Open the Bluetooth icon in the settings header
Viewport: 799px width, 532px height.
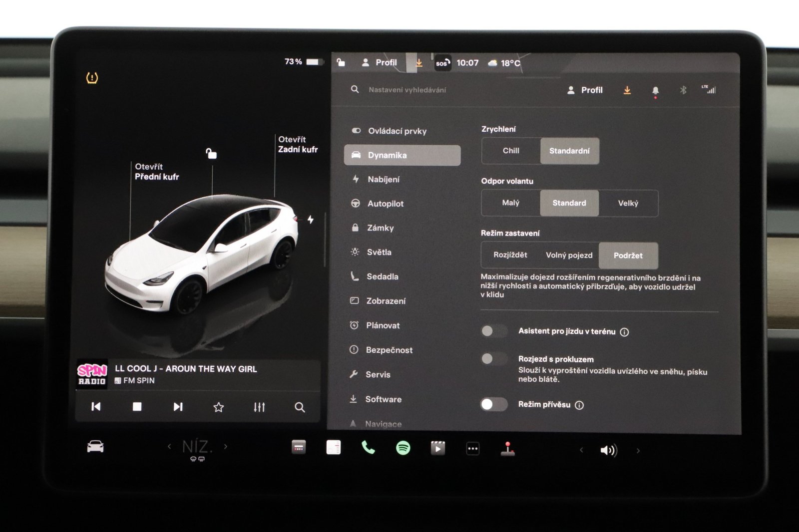(683, 90)
